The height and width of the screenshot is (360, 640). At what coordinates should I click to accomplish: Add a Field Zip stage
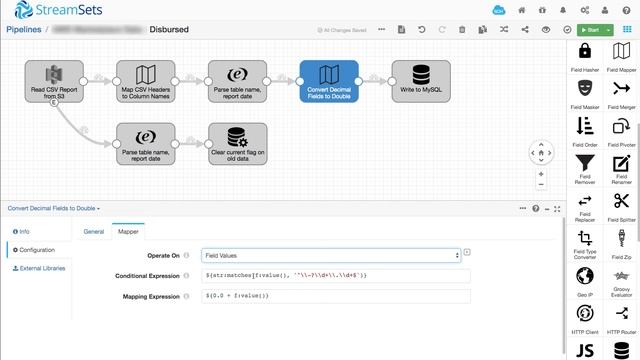[621, 244]
